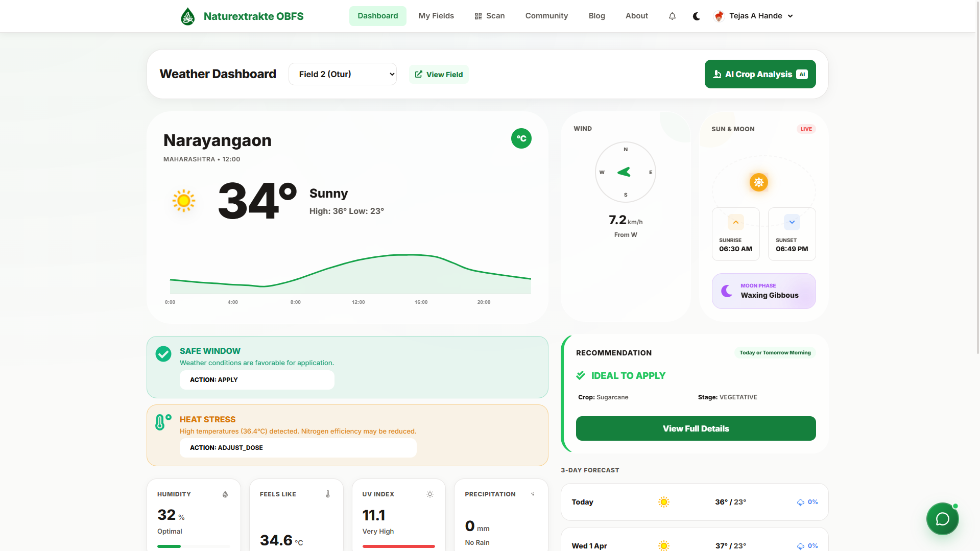Click the sunset chevron-down toggle

coord(792,222)
